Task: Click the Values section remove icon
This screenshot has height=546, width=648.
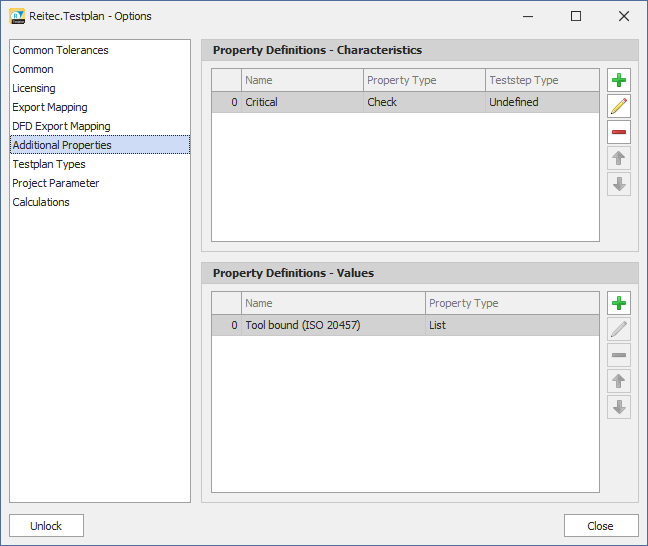Action: (619, 356)
